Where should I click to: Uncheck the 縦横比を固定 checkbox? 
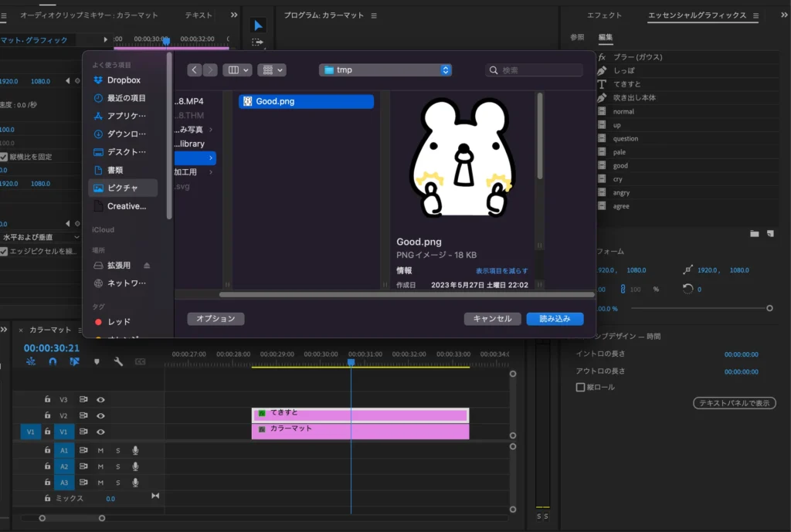(x=4, y=157)
